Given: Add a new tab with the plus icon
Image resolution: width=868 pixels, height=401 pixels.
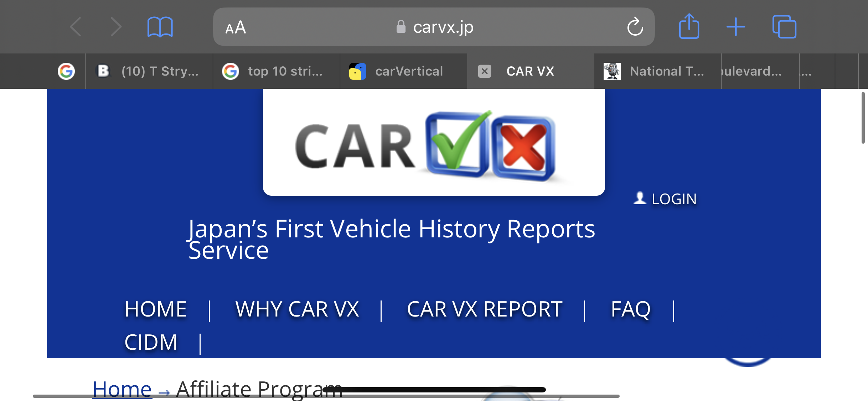Looking at the screenshot, I should click(736, 27).
